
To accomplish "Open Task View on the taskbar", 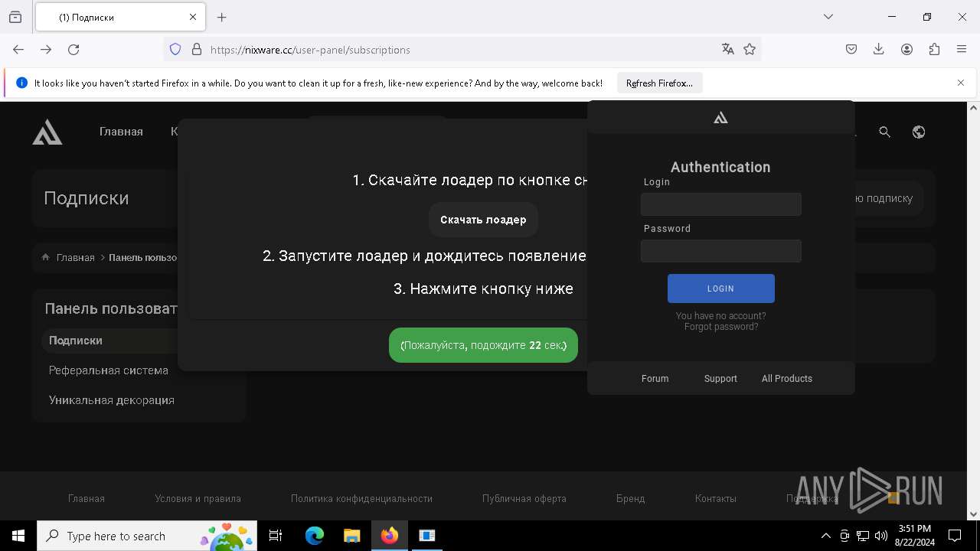I will coord(276,536).
